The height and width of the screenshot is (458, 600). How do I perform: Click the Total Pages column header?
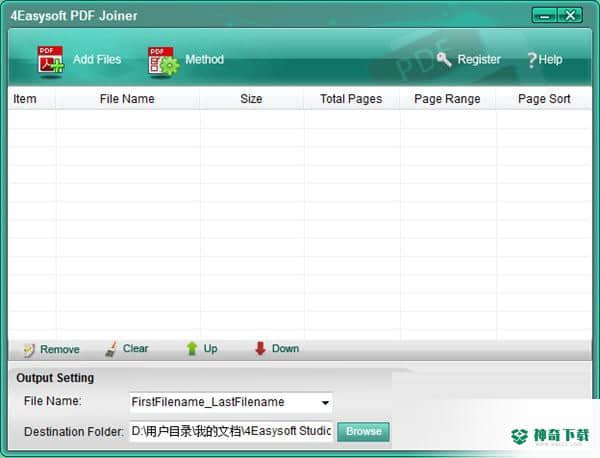point(351,99)
